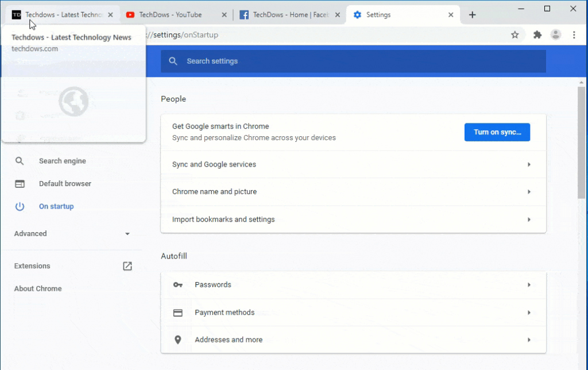Click the vertical page scrollbar

(x=582, y=144)
